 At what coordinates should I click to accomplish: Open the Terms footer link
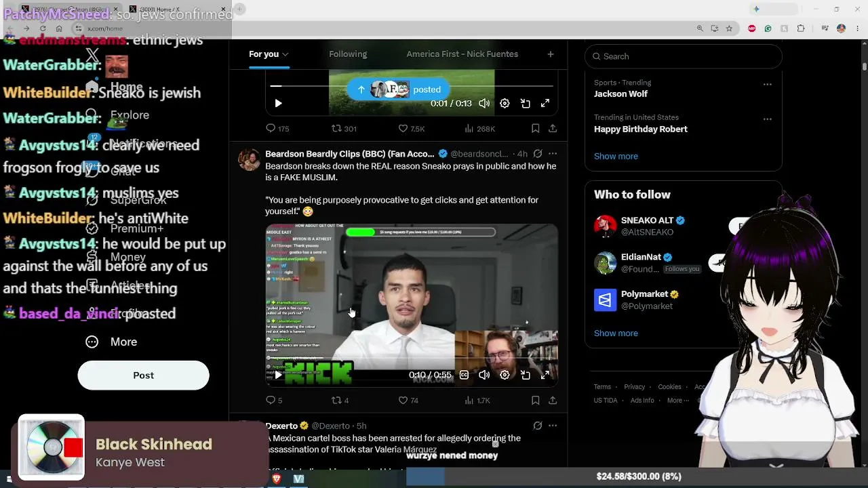click(x=602, y=387)
